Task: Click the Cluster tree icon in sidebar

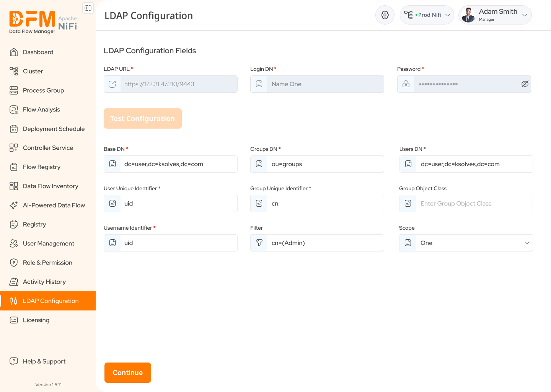Action: click(14, 71)
